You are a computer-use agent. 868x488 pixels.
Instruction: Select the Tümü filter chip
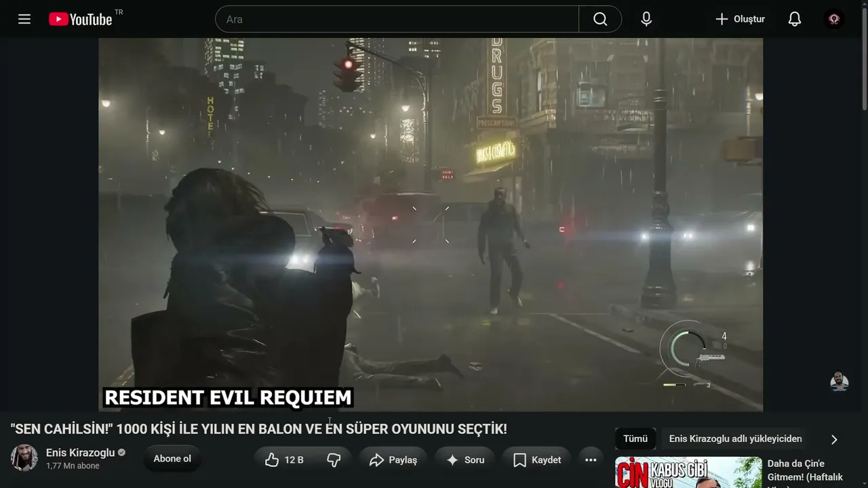(x=635, y=439)
